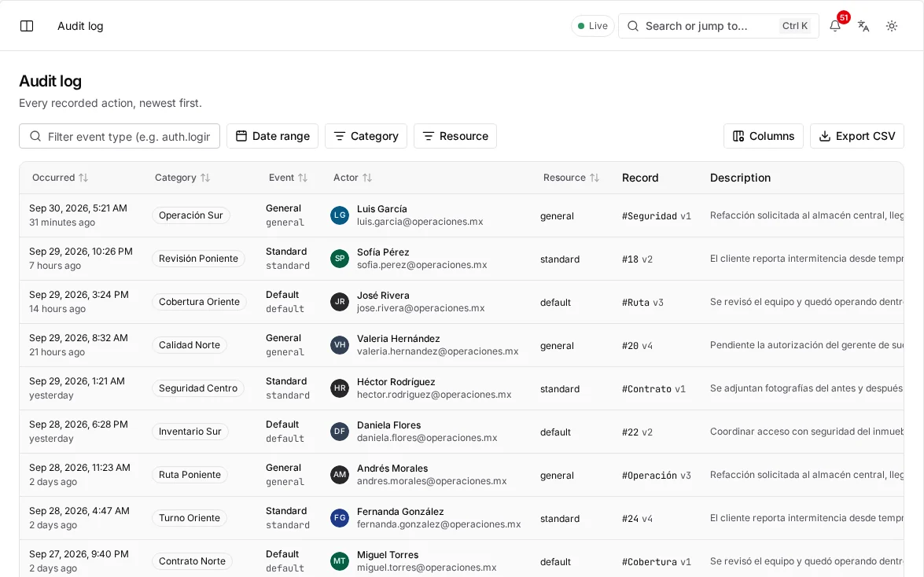Click the Calidad Norte category tag
Viewport: 924px width, 577px height.
tap(190, 345)
